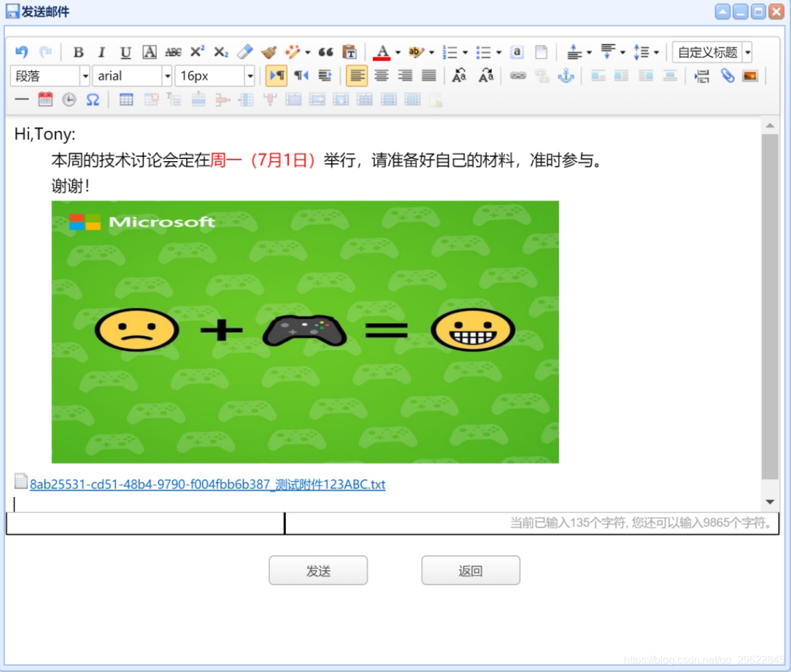Viewport: 791px width, 672px height.
Task: Click the embedded Microsoft image
Action: tap(305, 332)
